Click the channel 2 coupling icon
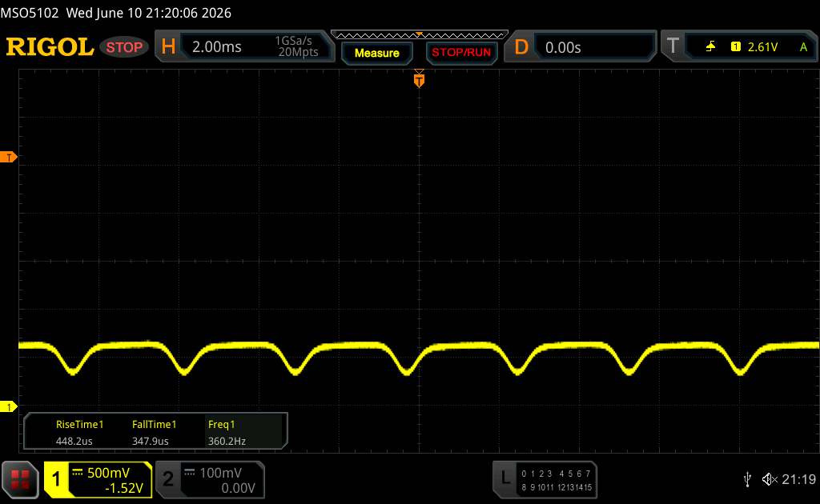This screenshot has width=820, height=504. click(x=189, y=473)
